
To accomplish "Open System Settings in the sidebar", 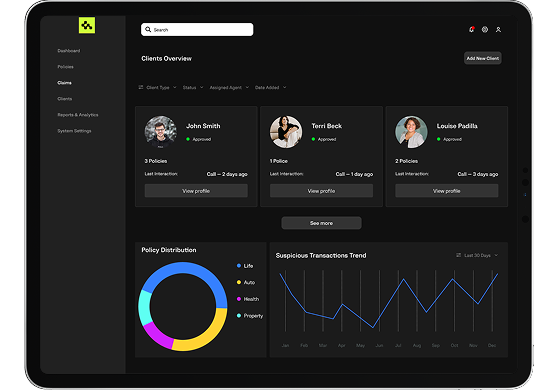I will pyautogui.click(x=74, y=131).
